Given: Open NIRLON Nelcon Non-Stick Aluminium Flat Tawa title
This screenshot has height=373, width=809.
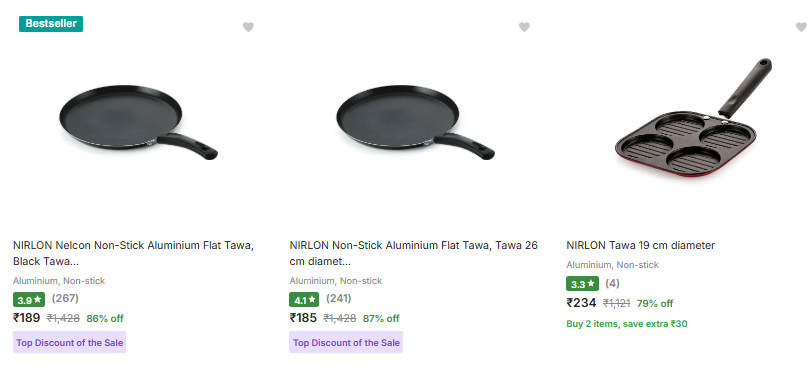Looking at the screenshot, I should (133, 253).
